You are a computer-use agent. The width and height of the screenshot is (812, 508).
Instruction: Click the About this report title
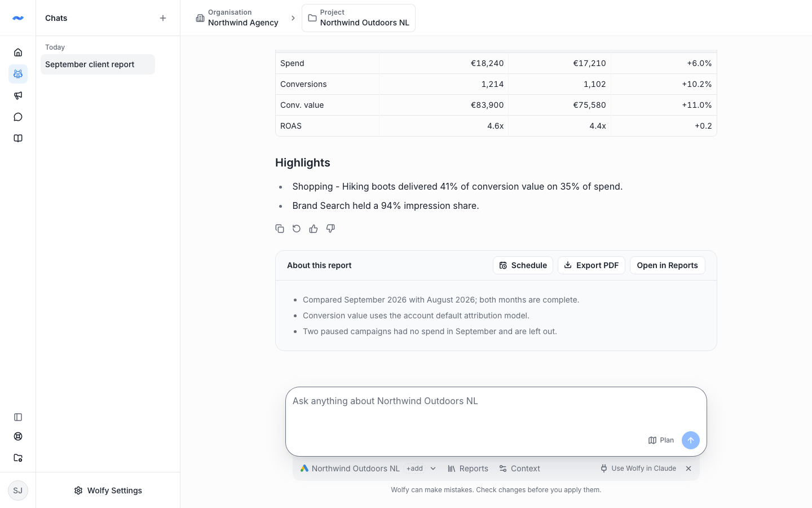[319, 265]
